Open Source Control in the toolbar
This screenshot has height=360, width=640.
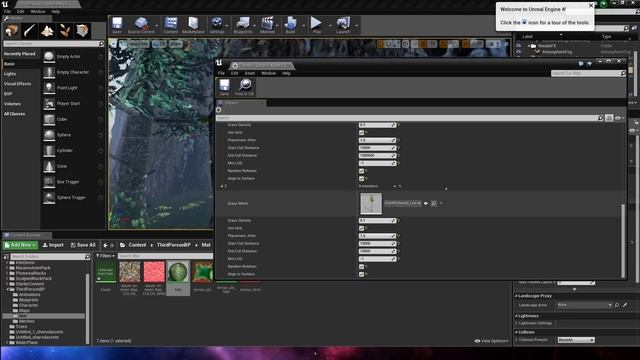[x=141, y=25]
